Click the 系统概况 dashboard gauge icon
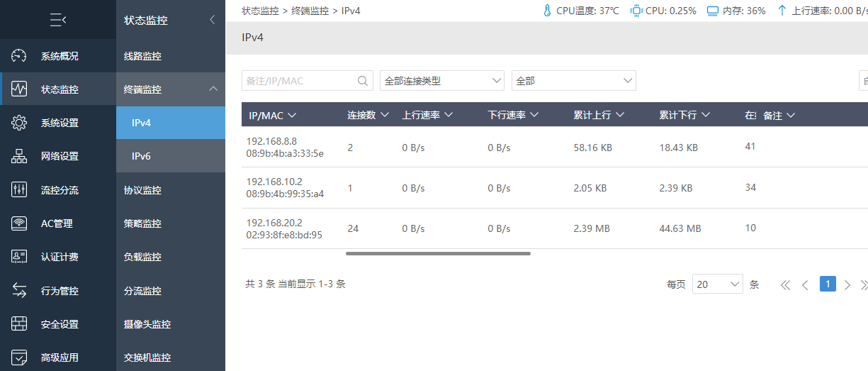This screenshot has width=868, height=371. pyautogui.click(x=19, y=56)
